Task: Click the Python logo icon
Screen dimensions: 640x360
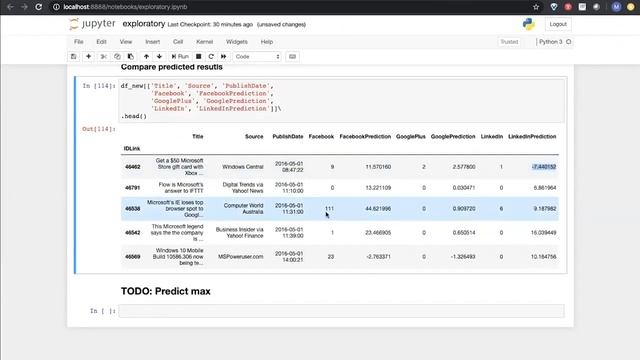Action: click(x=529, y=24)
